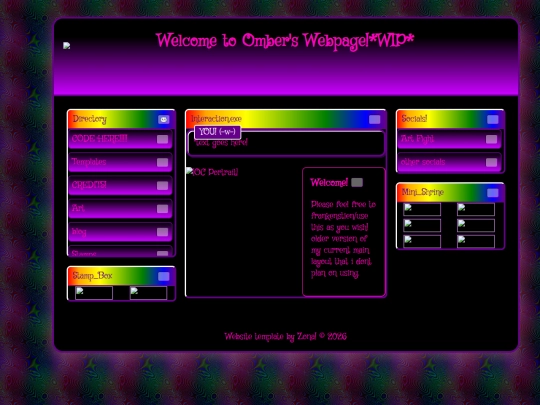This screenshot has height=405, width=540.
Task: Click bottom-left Mini_Shrine image
Action: click(x=422, y=241)
